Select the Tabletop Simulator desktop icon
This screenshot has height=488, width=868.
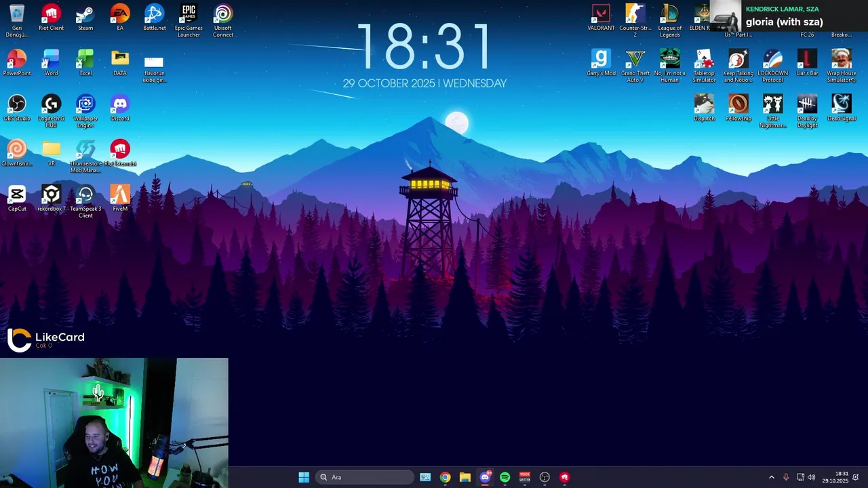click(x=704, y=66)
